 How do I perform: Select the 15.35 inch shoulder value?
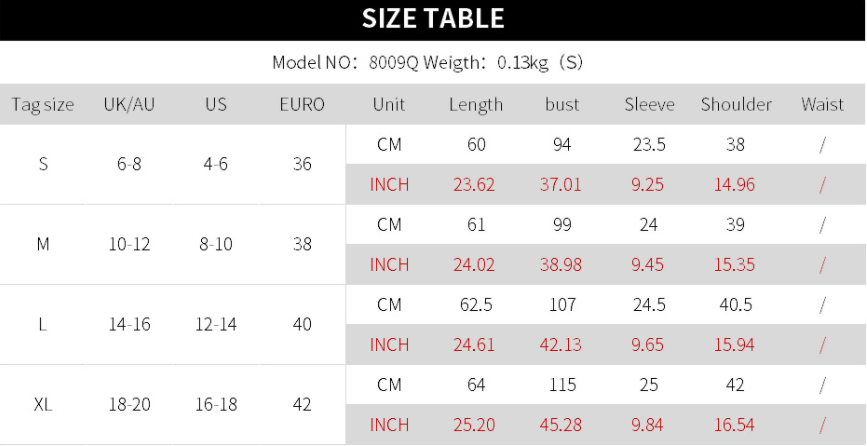(736, 264)
